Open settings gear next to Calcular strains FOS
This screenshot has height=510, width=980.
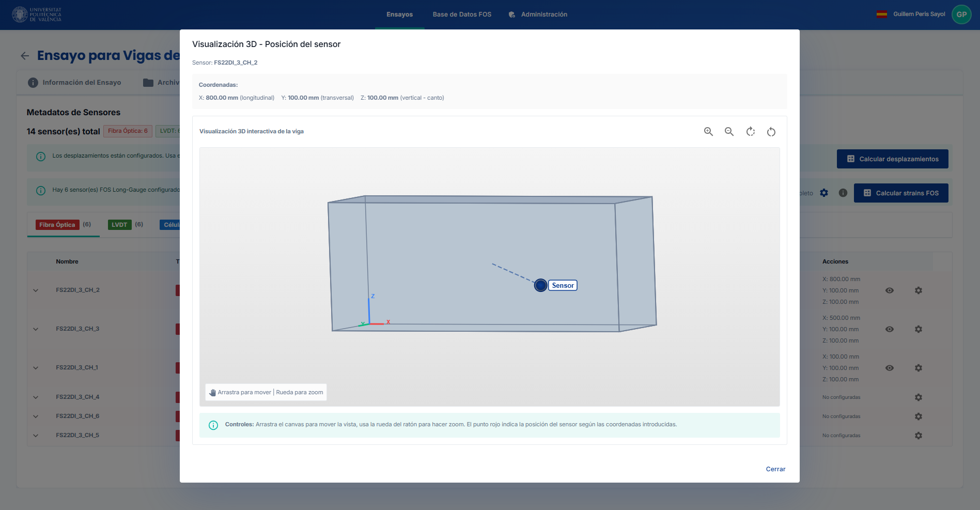(825, 193)
